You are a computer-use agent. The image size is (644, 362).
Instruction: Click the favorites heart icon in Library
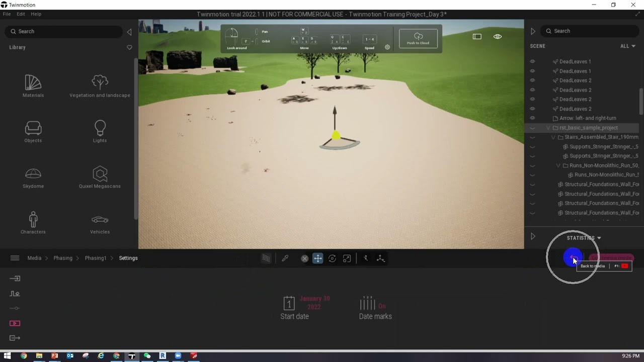point(129,47)
